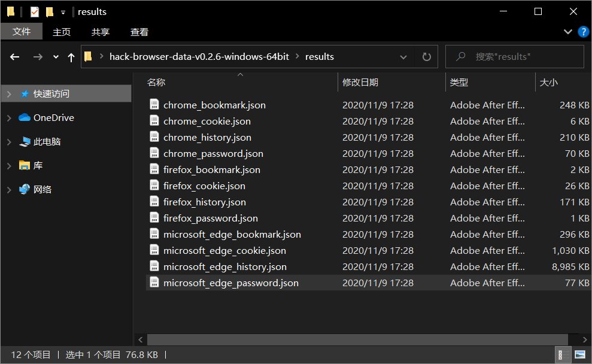Click the 8,985 KB size cell
592x364 pixels.
point(570,266)
